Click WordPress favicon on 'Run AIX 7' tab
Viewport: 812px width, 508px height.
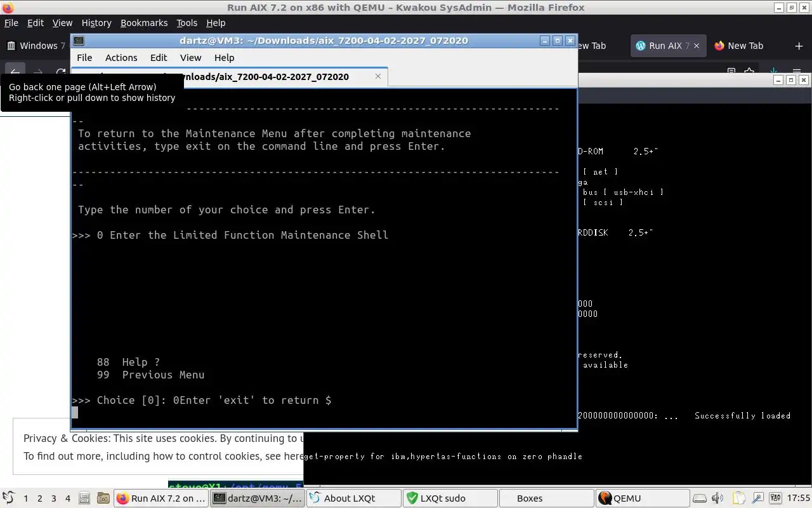[641, 46]
